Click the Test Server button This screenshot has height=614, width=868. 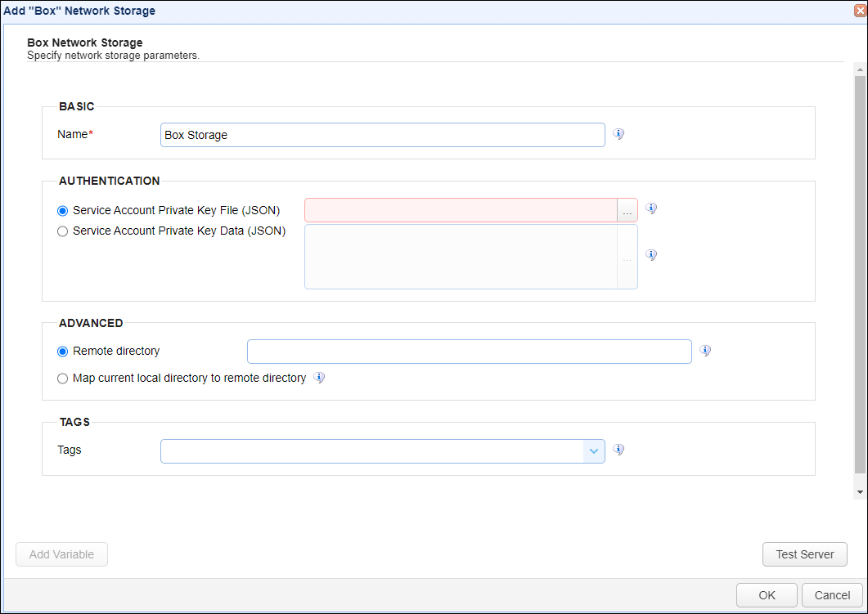804,554
